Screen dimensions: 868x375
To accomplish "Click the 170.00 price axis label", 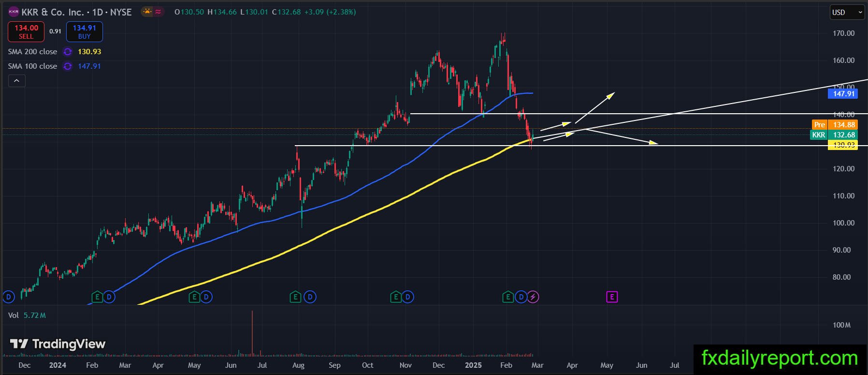I will 843,33.
